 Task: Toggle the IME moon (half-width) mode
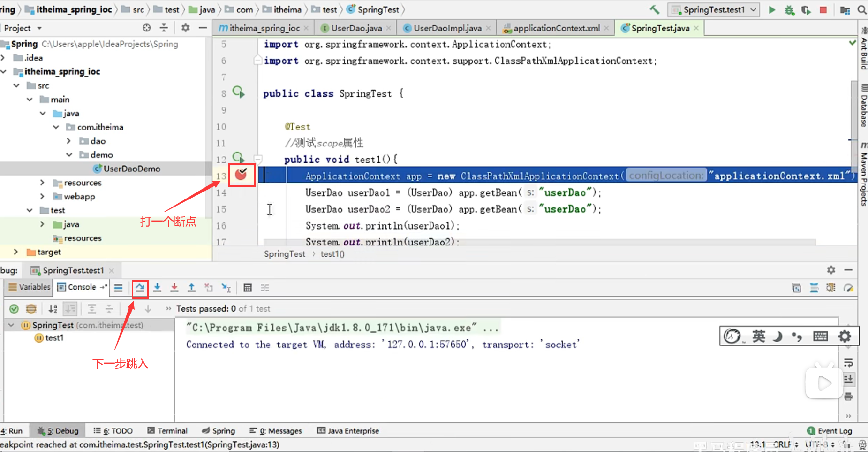click(x=778, y=336)
